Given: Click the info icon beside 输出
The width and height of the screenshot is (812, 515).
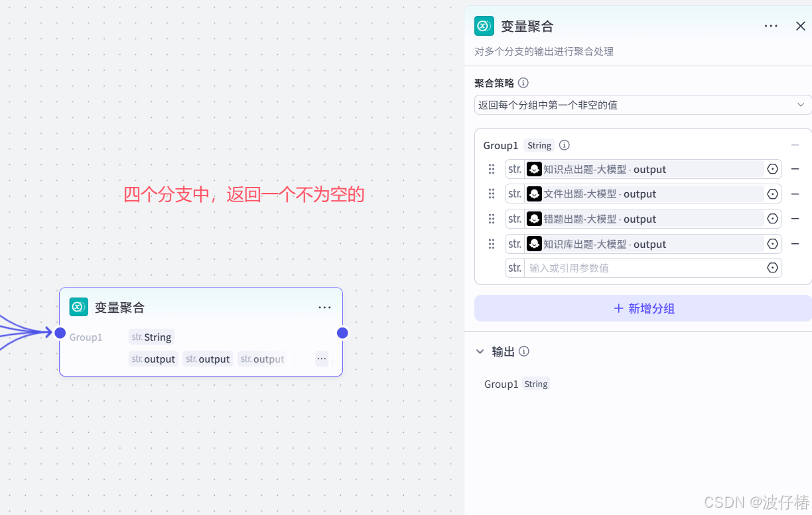Looking at the screenshot, I should (x=524, y=352).
